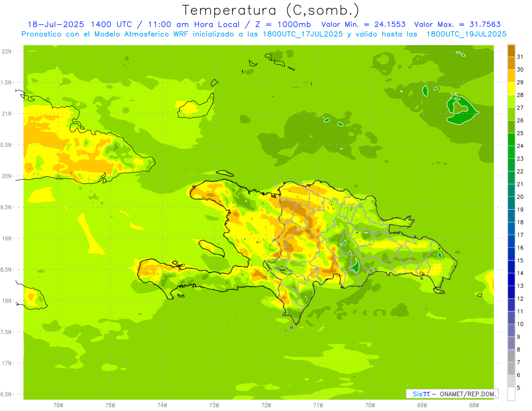Viewport: 532px width, 411px height.
Task: Click the "71W" longitude axis label
Action: click(318, 405)
